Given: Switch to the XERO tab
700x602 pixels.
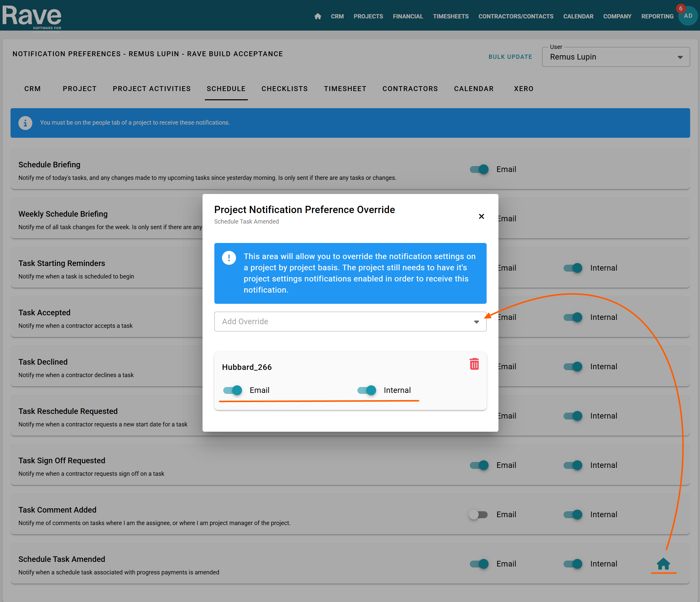Looking at the screenshot, I should pos(523,88).
